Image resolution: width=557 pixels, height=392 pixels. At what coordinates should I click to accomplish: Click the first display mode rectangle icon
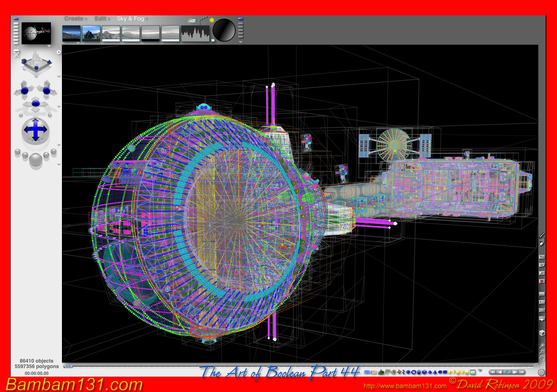(542, 257)
